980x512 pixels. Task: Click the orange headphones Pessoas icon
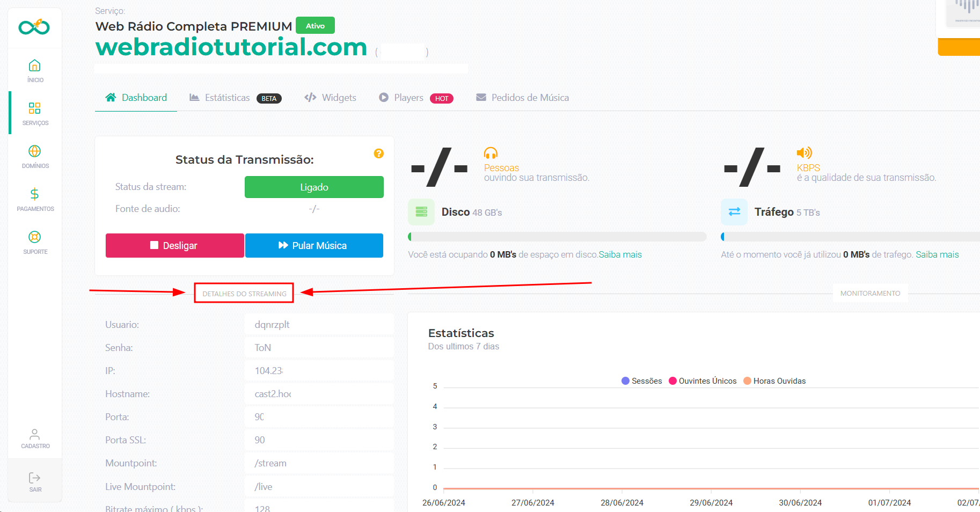point(491,153)
